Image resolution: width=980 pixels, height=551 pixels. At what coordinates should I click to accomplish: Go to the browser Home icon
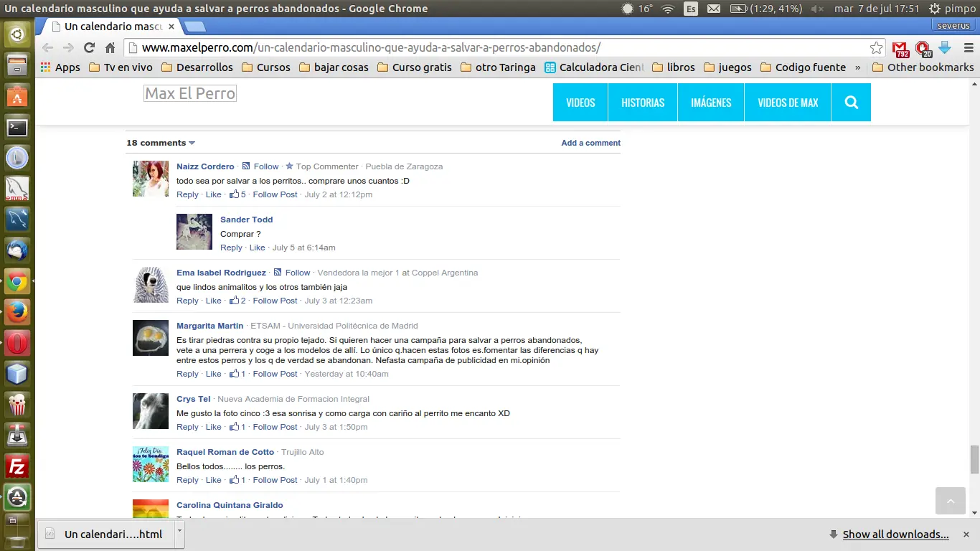click(110, 48)
